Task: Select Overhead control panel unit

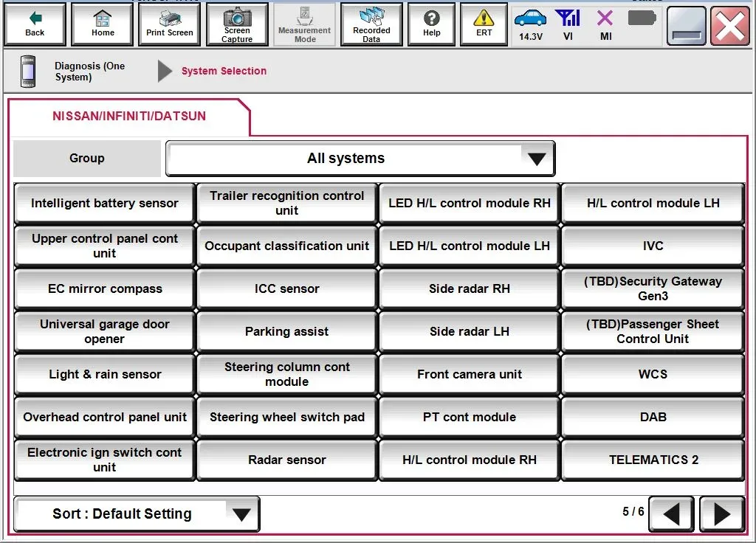Action: [x=105, y=418]
